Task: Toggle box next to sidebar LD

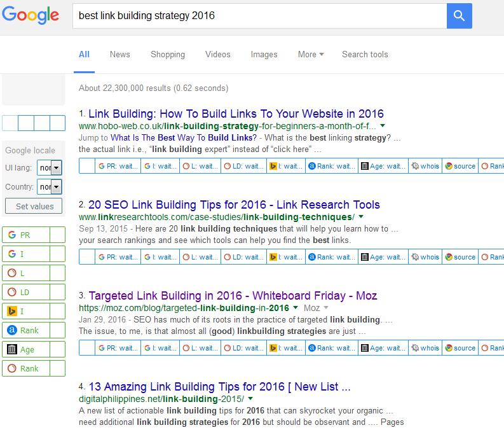Action: 58,292
